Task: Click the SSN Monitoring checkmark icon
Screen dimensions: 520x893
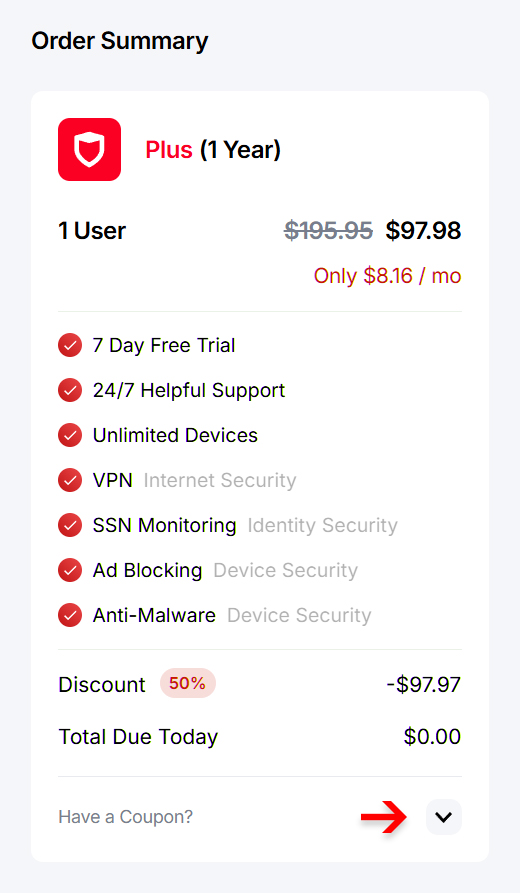Action: pos(70,525)
